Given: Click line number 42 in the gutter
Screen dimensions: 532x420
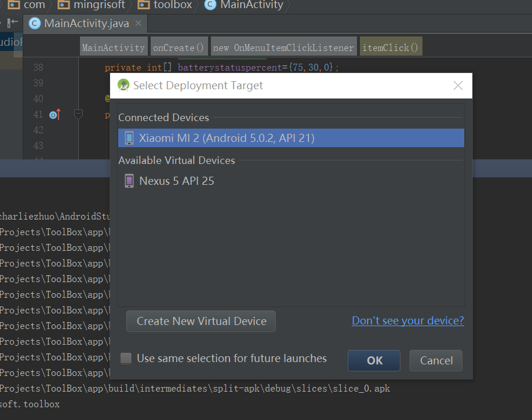Looking at the screenshot, I should point(38,130).
